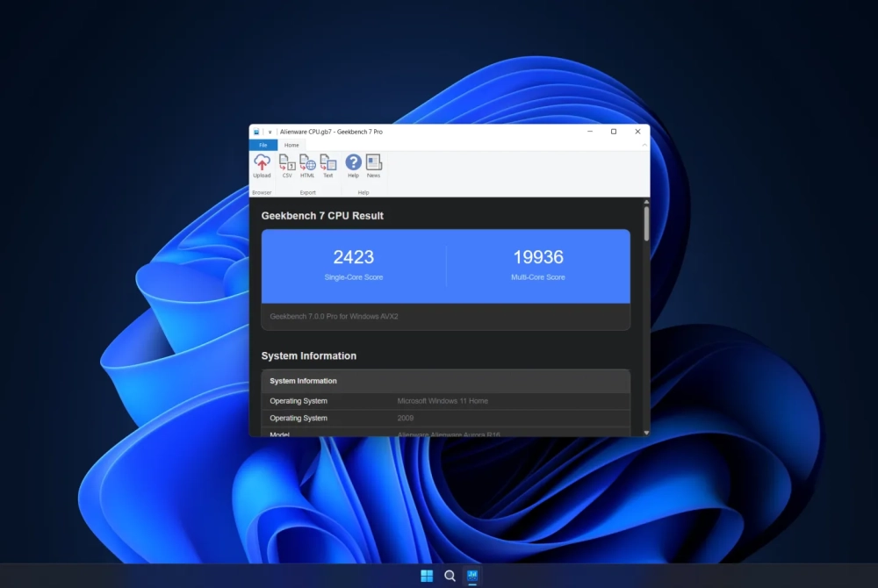Collapse the ribbon with the chevron
This screenshot has height=588, width=878.
(x=644, y=145)
